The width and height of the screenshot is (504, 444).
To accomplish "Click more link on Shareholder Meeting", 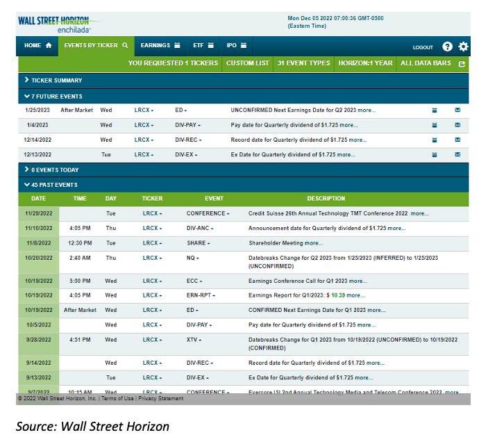I will click(313, 243).
